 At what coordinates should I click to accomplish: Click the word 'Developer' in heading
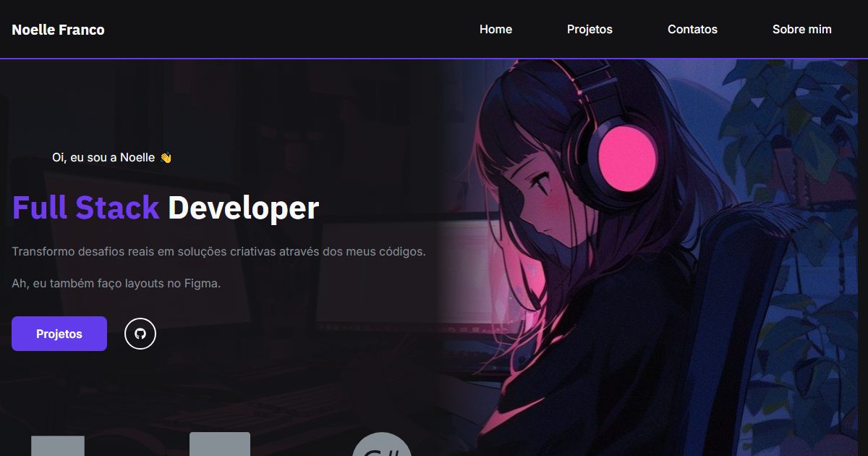coord(243,208)
